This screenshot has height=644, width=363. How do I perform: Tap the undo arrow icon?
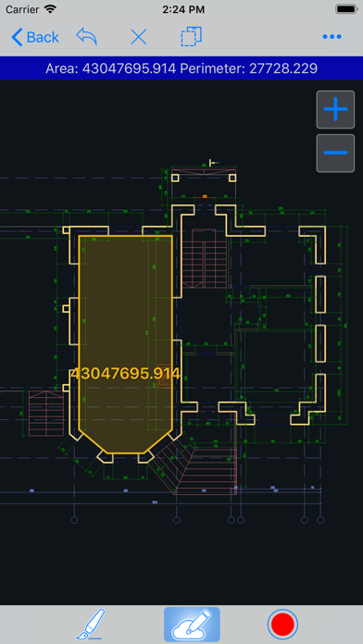87,37
